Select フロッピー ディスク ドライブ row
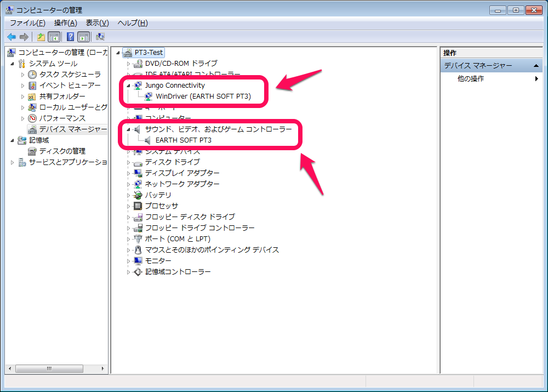Screen dimensions: 548x392 [x=190, y=217]
